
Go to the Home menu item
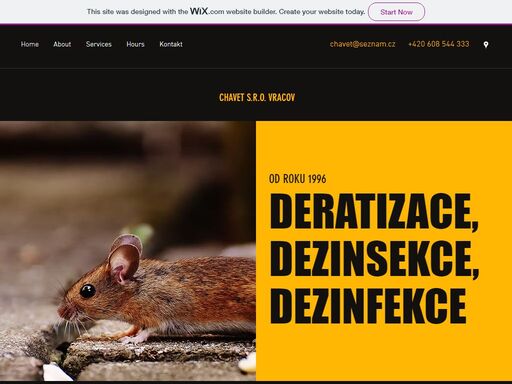30,44
